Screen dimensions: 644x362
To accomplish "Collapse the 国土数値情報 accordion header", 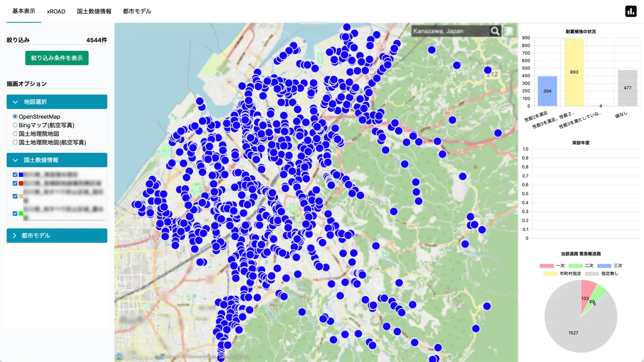I will pyautogui.click(x=57, y=160).
